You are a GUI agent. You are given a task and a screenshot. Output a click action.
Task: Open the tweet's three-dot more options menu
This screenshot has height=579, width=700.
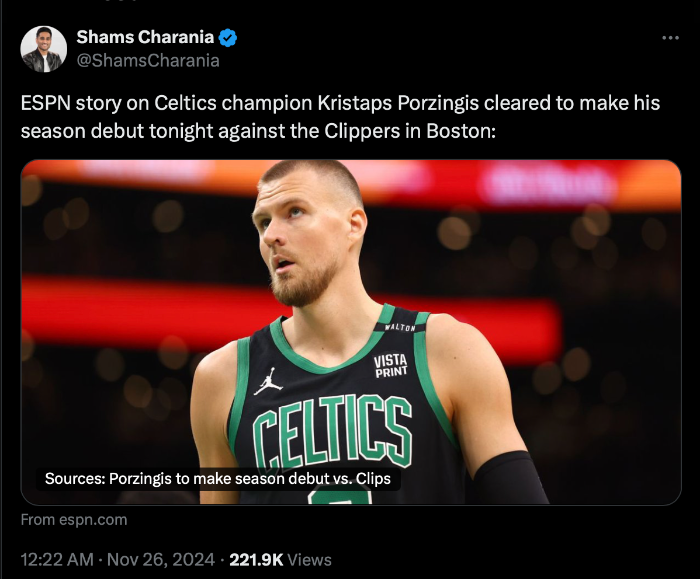point(670,38)
